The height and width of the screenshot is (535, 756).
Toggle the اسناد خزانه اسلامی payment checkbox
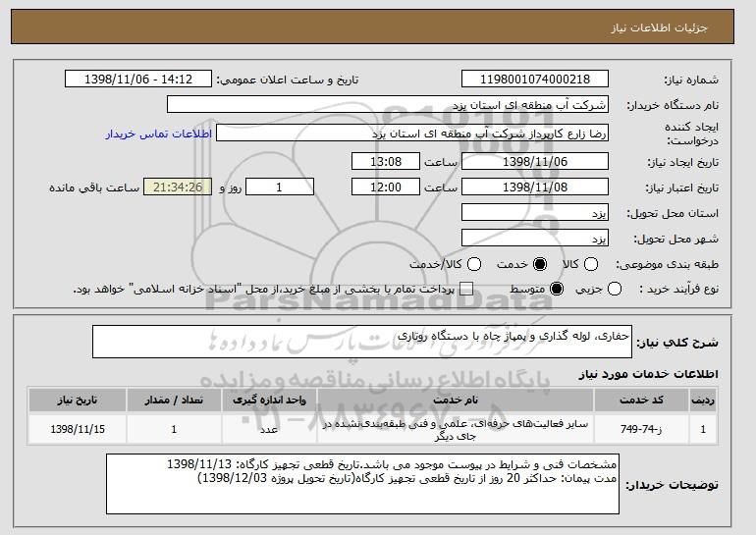point(466,290)
